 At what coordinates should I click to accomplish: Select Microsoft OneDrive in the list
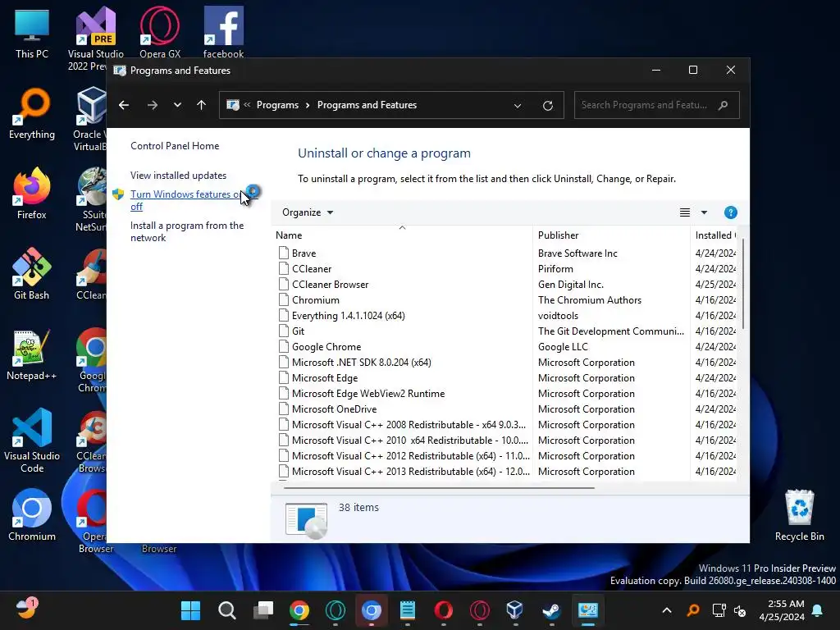click(x=506, y=409)
